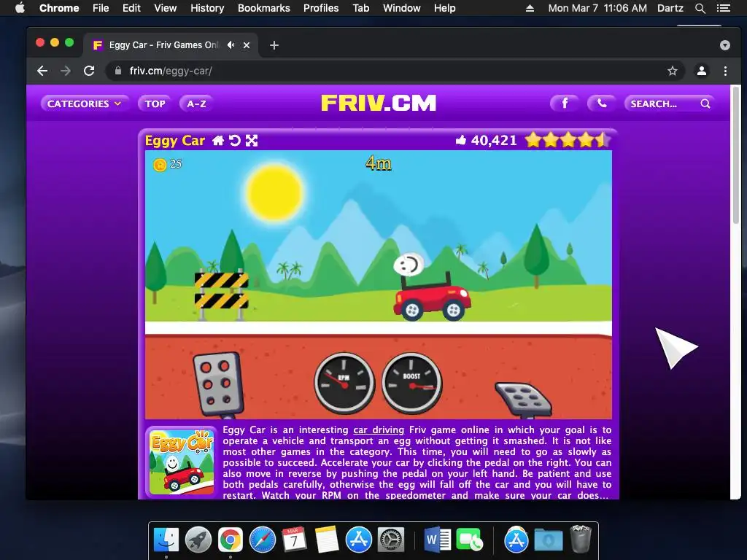Viewport: 747px width, 560px height.
Task: Open the Profiles menu
Action: pyautogui.click(x=321, y=8)
